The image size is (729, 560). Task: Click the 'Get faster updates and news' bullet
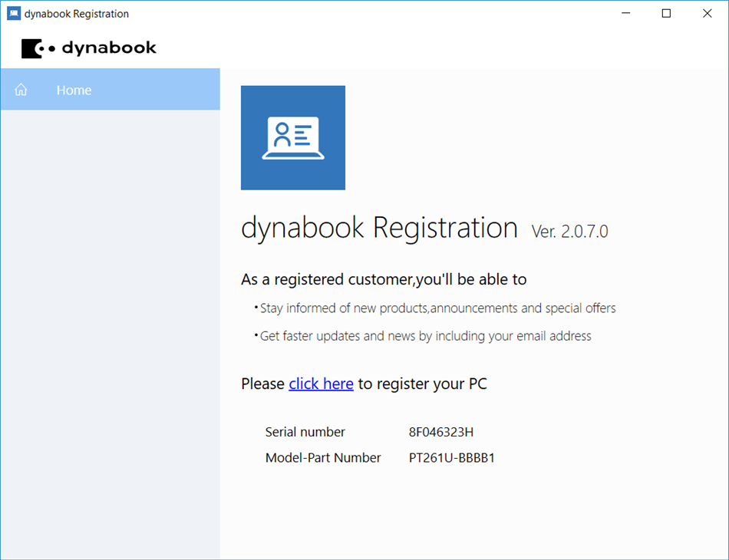click(x=423, y=336)
